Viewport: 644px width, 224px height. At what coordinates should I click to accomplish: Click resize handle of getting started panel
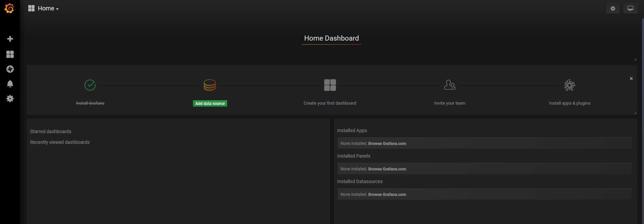635,113
